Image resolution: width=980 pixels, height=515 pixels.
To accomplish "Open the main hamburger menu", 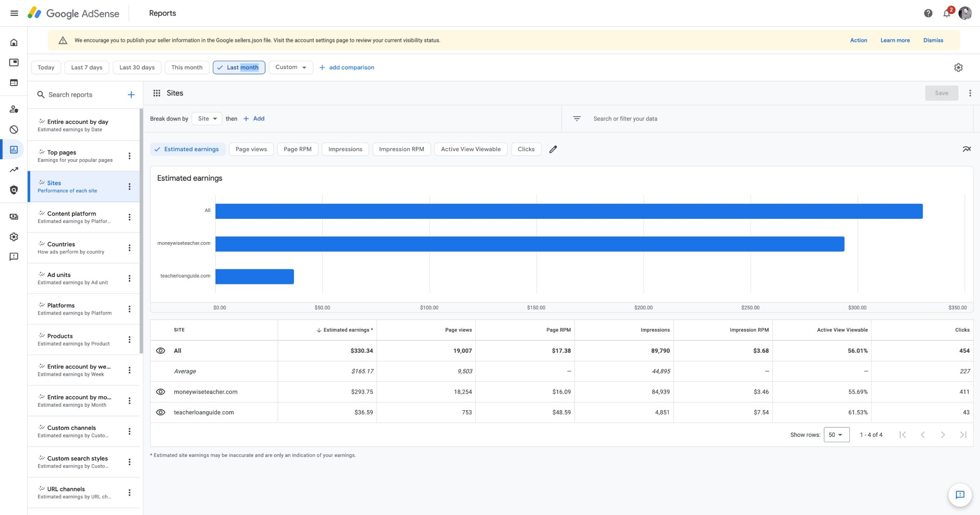I will click(14, 13).
